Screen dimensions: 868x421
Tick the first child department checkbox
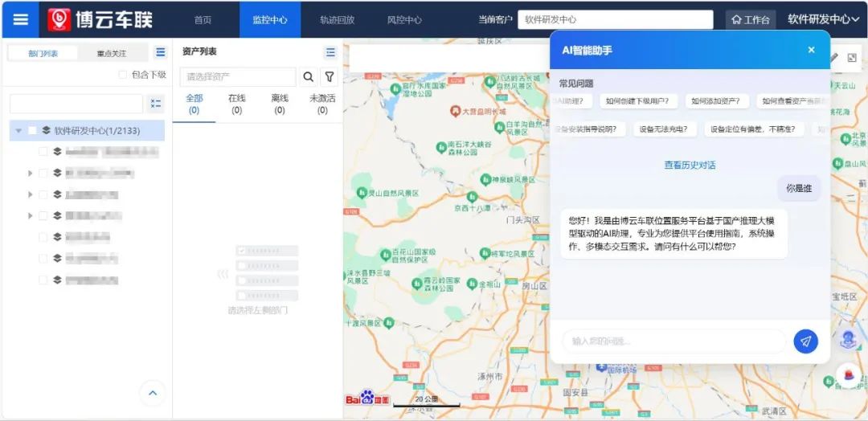(43, 151)
